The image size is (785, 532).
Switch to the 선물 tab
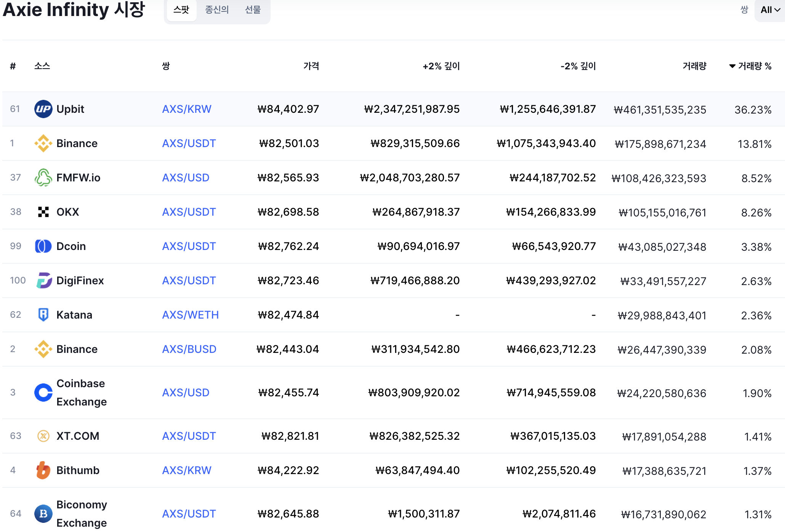pyautogui.click(x=253, y=10)
